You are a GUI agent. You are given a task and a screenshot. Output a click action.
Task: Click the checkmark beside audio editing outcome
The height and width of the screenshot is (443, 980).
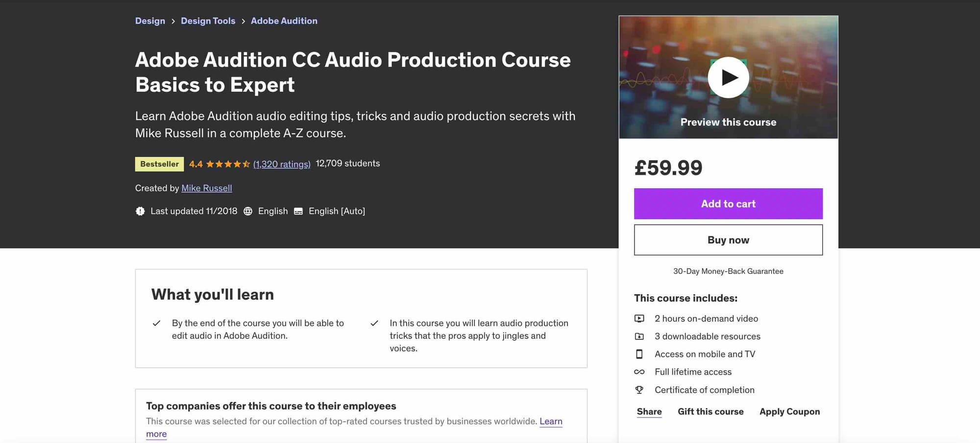tap(156, 323)
